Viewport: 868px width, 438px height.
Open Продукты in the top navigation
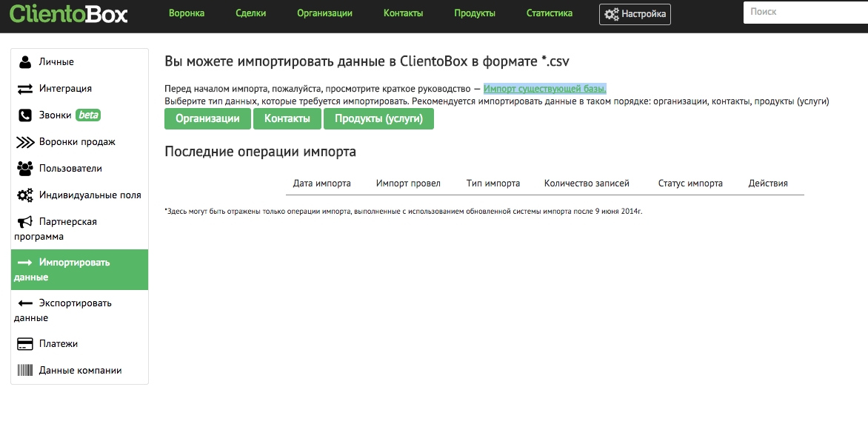pyautogui.click(x=475, y=13)
